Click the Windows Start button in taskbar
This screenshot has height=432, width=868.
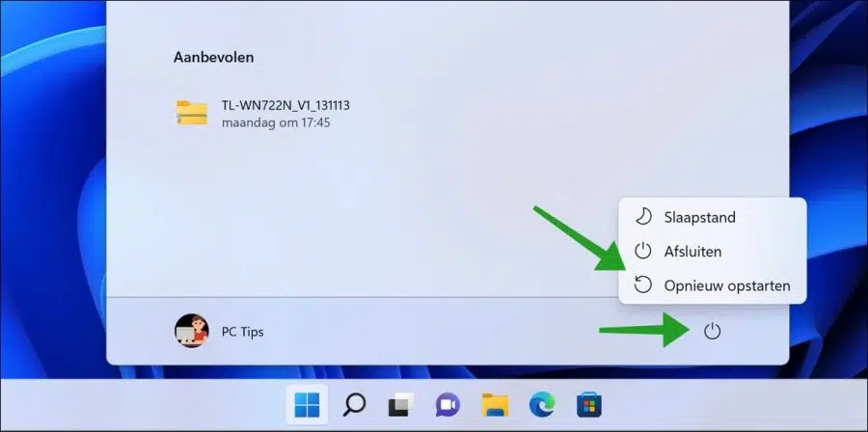click(x=307, y=405)
